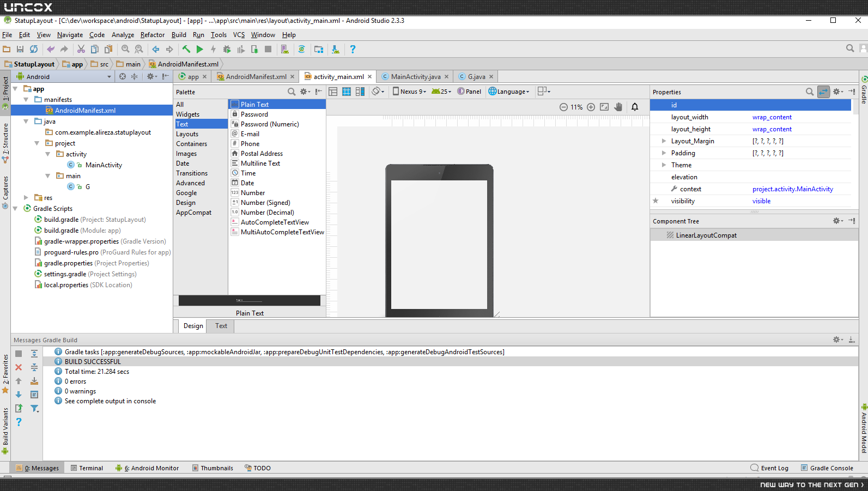
Task: Switch to the MainActivity.java tab
Action: [415, 77]
